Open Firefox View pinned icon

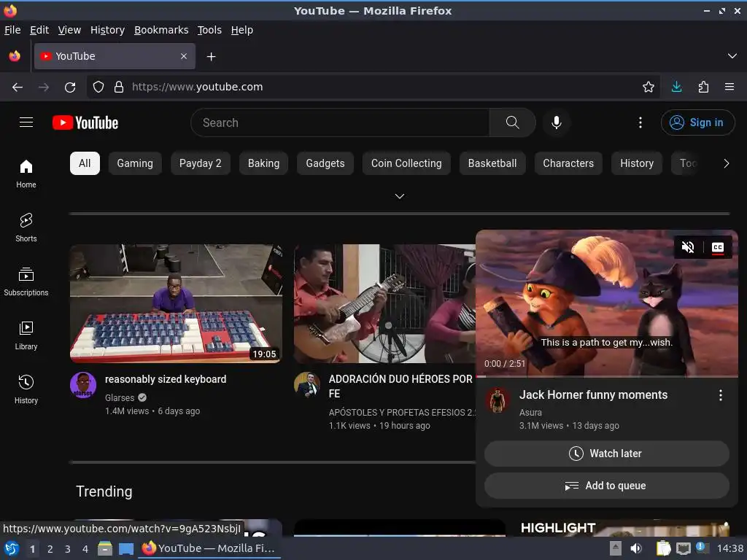point(15,56)
